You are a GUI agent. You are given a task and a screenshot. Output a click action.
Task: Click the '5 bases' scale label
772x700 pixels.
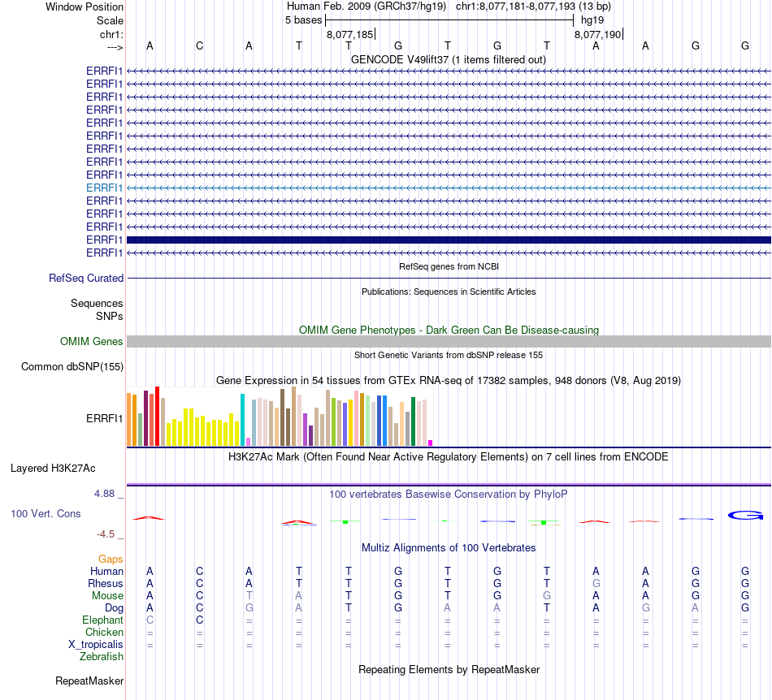click(x=303, y=20)
